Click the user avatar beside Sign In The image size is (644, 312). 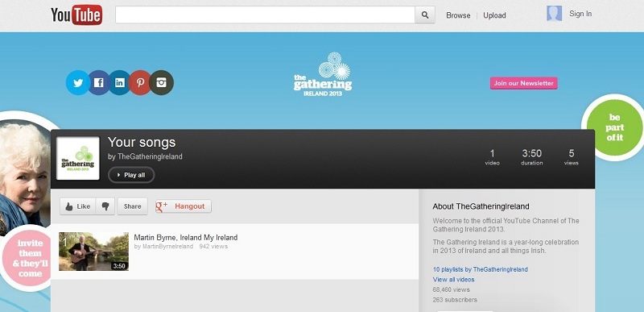554,14
